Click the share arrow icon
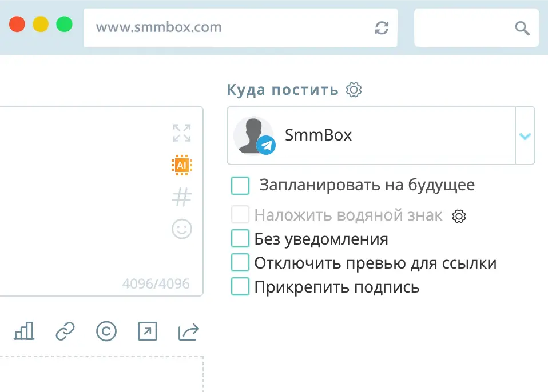Viewport: 548px width, 392px height. click(189, 331)
